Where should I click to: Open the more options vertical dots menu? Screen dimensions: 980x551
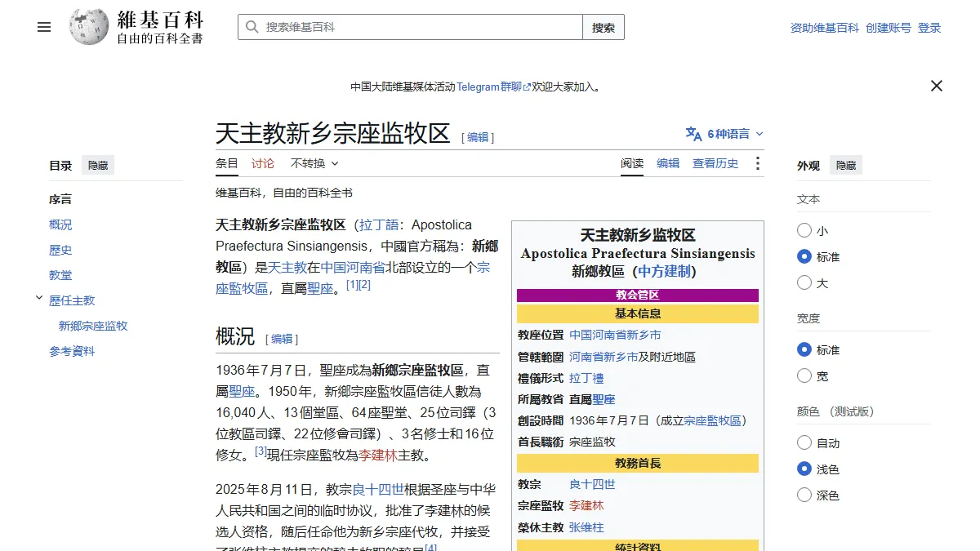(x=757, y=163)
